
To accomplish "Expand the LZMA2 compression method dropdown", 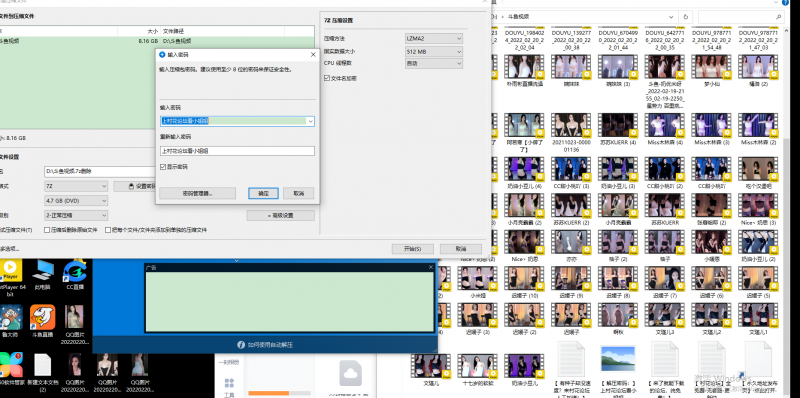I will [x=434, y=38].
